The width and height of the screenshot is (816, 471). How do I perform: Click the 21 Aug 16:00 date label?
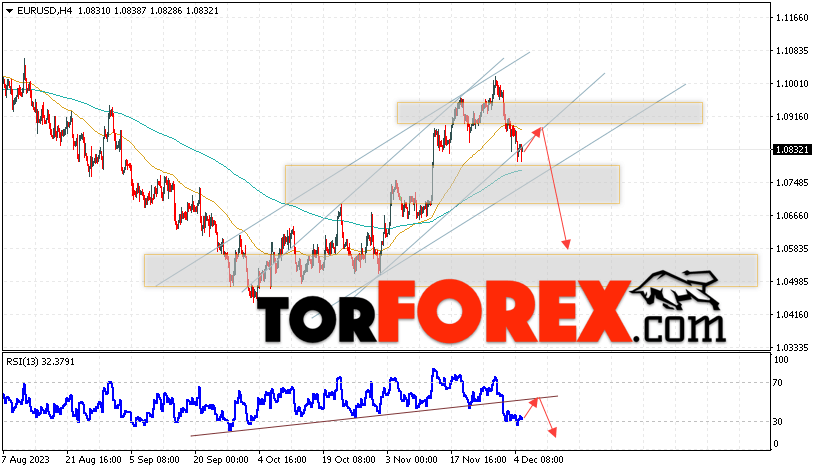click(x=94, y=460)
